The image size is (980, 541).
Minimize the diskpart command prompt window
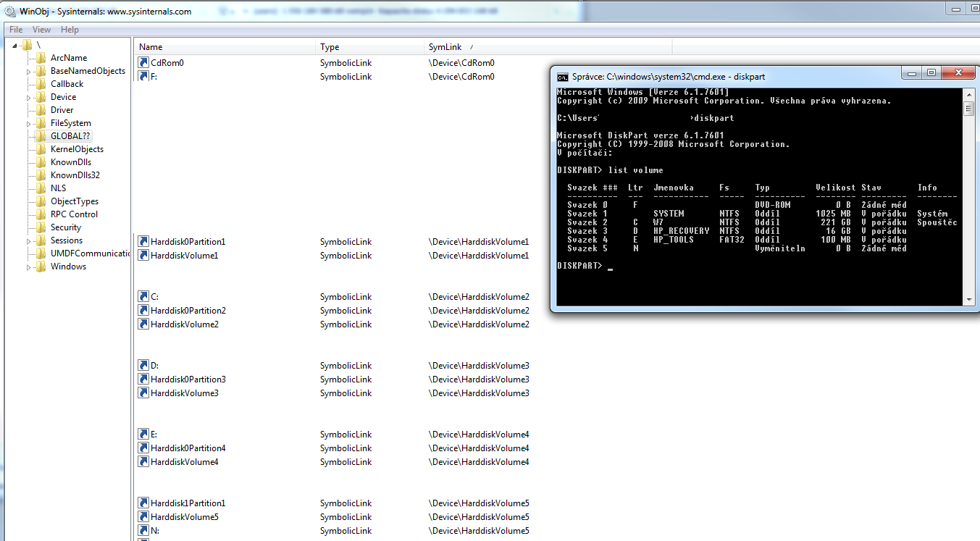912,72
